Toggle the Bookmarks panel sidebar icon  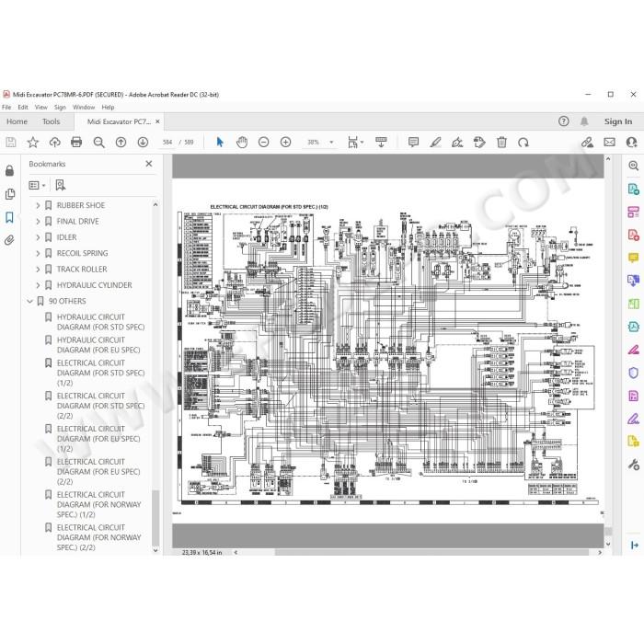9,217
